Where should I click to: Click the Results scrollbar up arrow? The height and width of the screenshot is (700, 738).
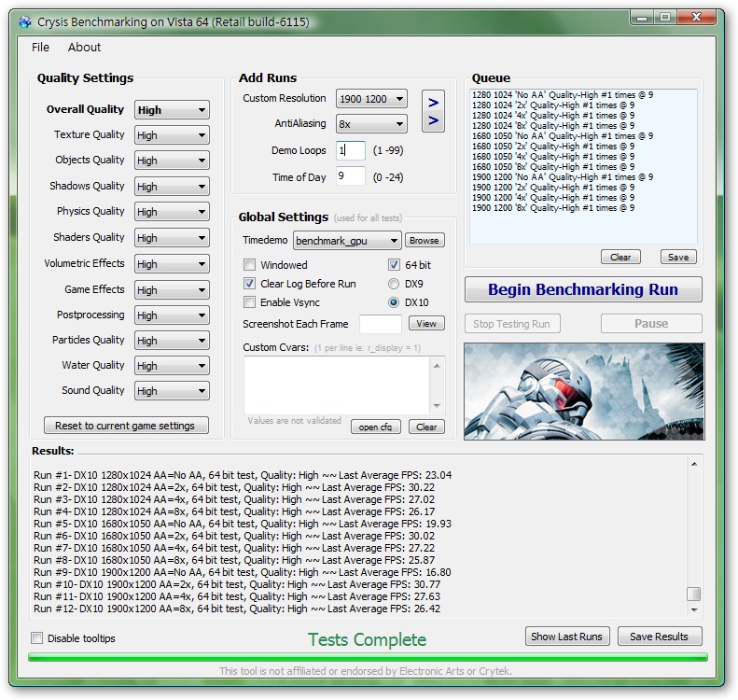694,464
